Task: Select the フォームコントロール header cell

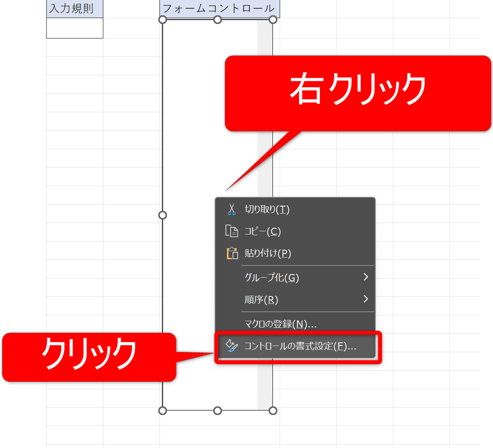Action: pyautogui.click(x=219, y=9)
